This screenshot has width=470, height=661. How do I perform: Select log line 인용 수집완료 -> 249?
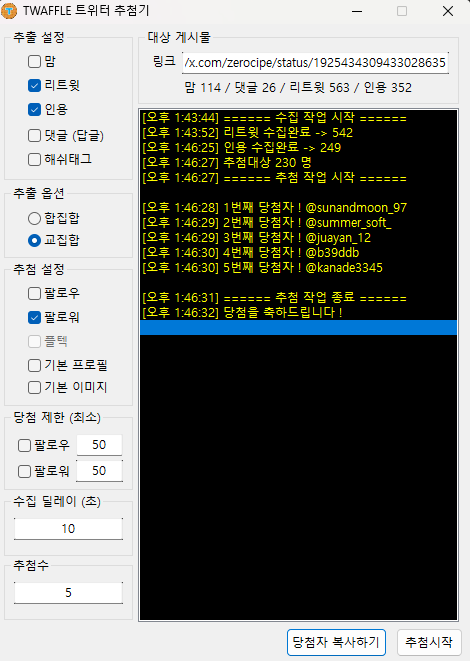pos(298,148)
